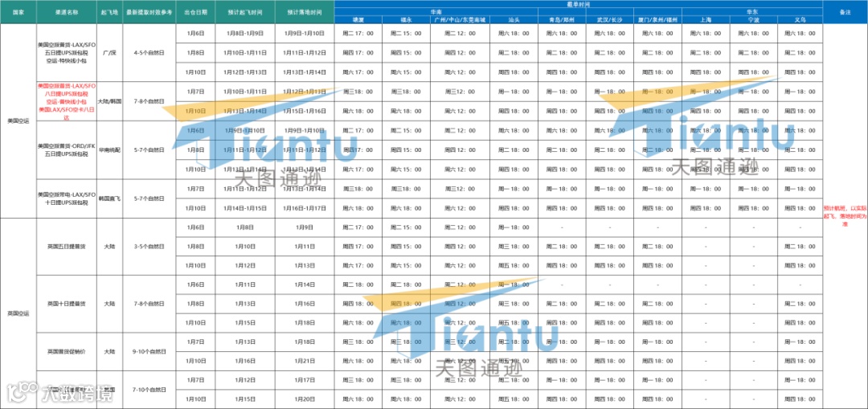
Task: Select the 截单时间 merged header
Action: (x=579, y=3)
